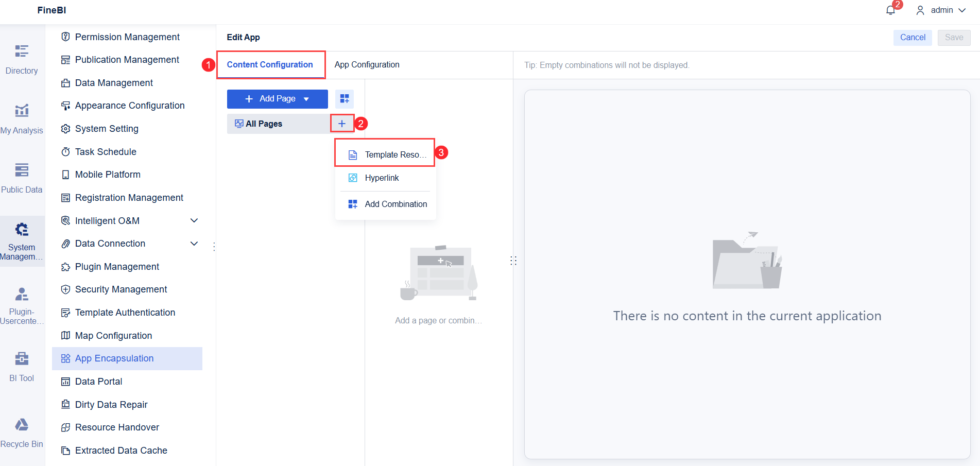The image size is (980, 466).
Task: Click the Permission Management shield icon
Action: 65,37
